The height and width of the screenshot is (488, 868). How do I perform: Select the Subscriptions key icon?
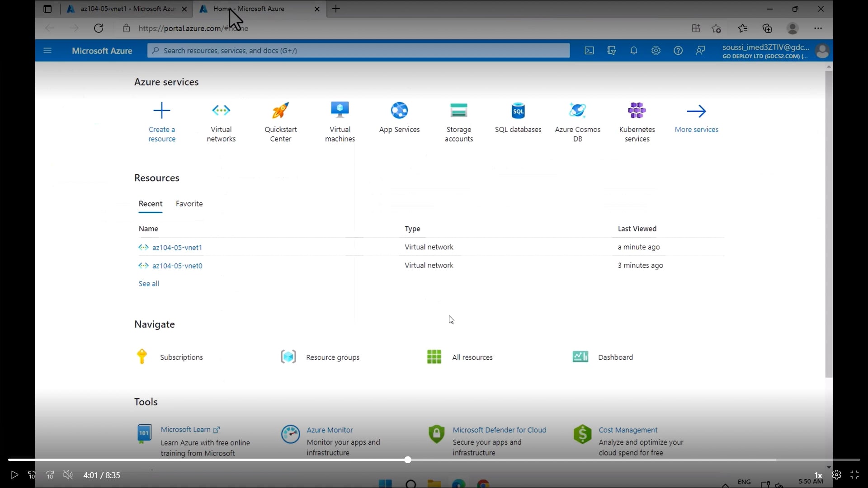tap(142, 357)
